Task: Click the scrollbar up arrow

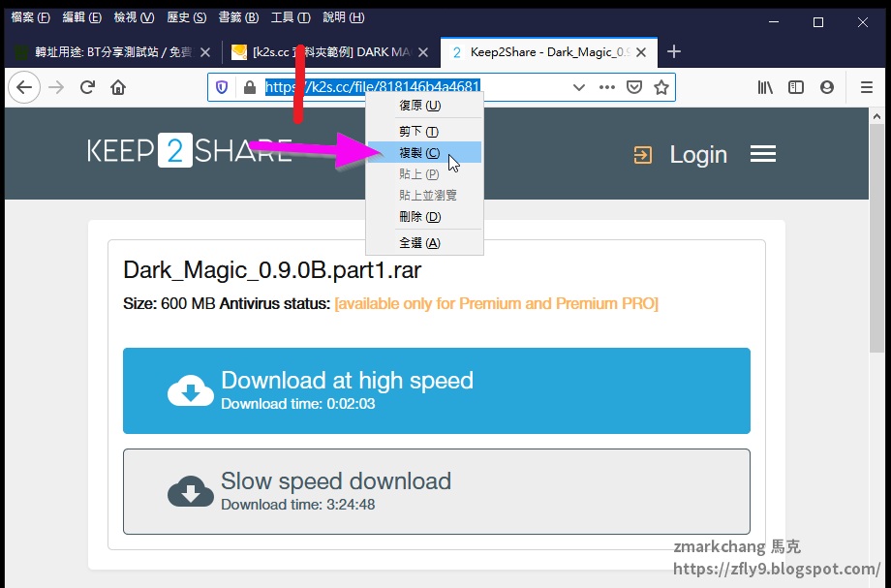Action: point(876,117)
